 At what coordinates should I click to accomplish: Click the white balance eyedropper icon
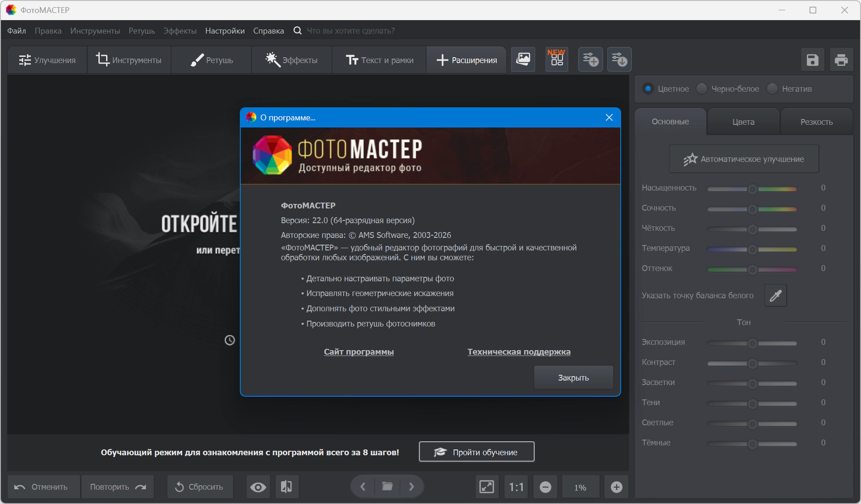776,295
